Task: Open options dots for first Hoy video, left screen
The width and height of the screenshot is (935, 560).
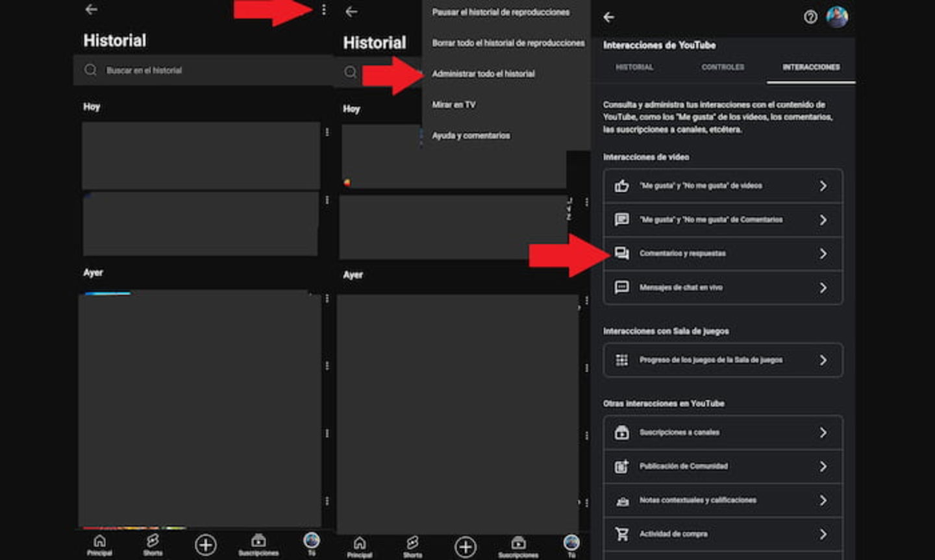Action: [x=327, y=132]
